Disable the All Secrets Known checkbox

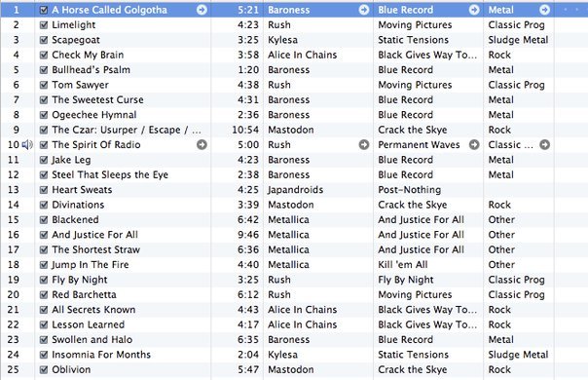click(44, 310)
